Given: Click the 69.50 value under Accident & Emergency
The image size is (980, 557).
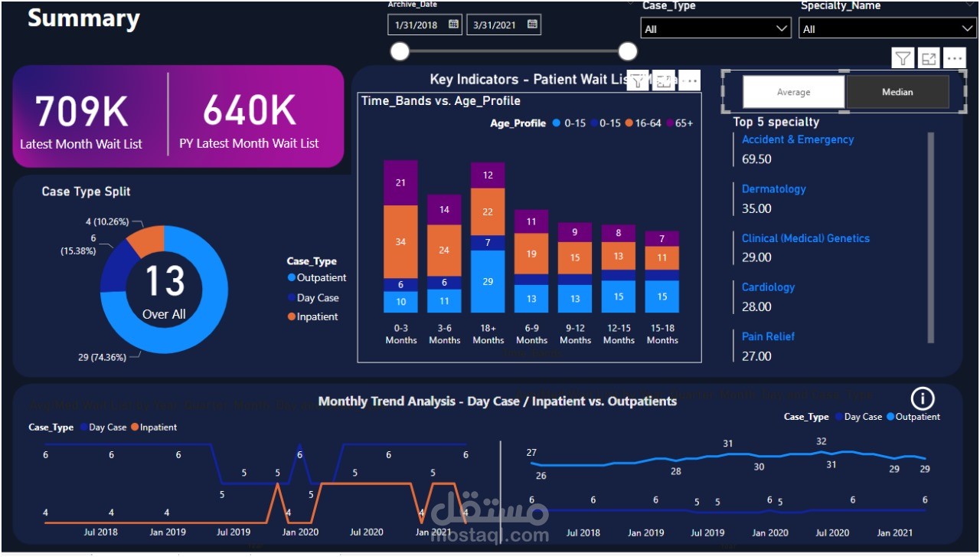Looking at the screenshot, I should tap(756, 159).
